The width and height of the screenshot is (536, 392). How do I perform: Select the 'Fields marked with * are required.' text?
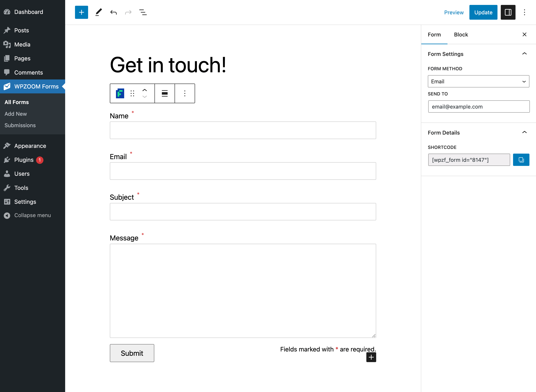coord(328,349)
